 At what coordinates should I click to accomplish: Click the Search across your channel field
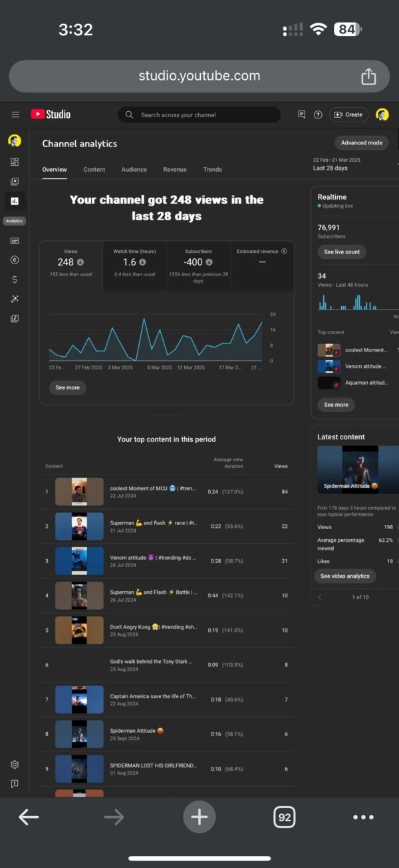(199, 114)
